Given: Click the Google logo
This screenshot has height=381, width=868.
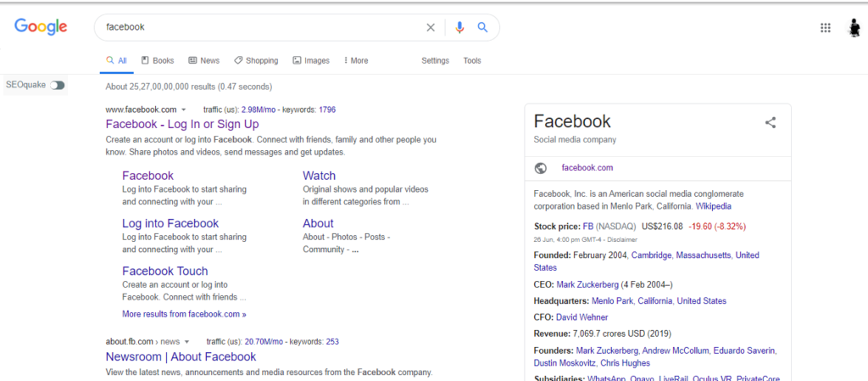Looking at the screenshot, I should 41,26.
